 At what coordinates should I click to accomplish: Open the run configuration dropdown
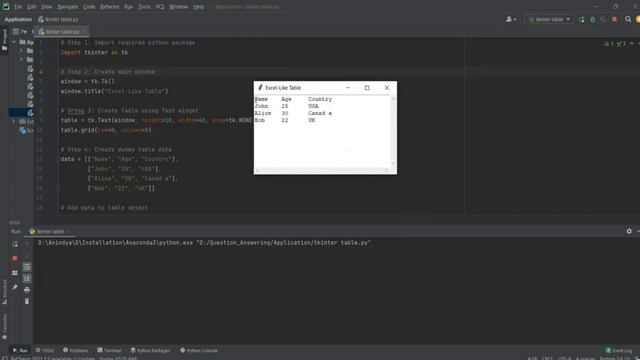(549, 19)
